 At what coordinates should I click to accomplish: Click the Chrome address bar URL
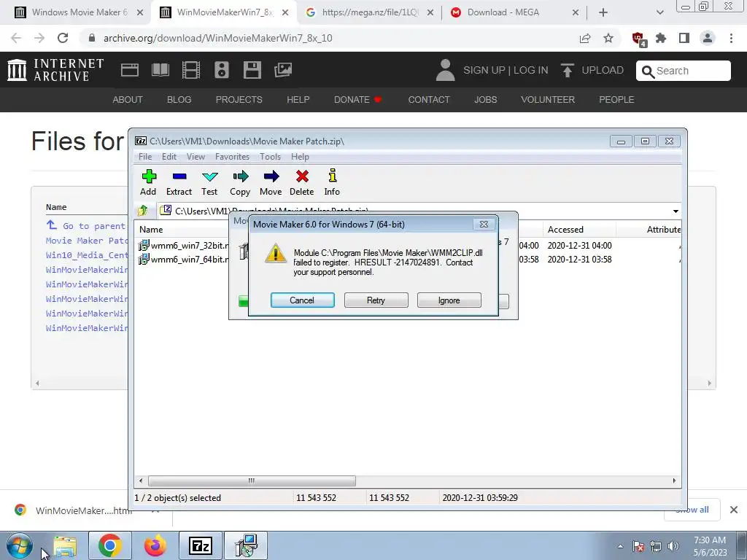point(218,38)
